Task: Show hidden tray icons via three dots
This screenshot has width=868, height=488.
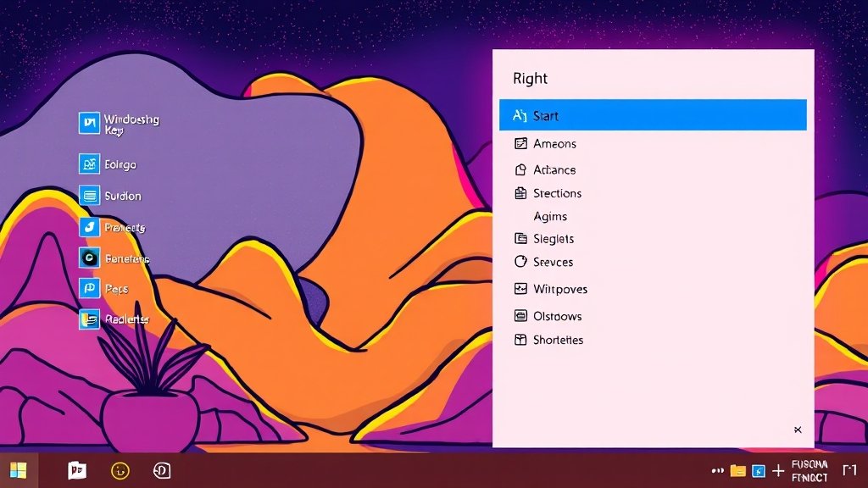Action: point(718,470)
